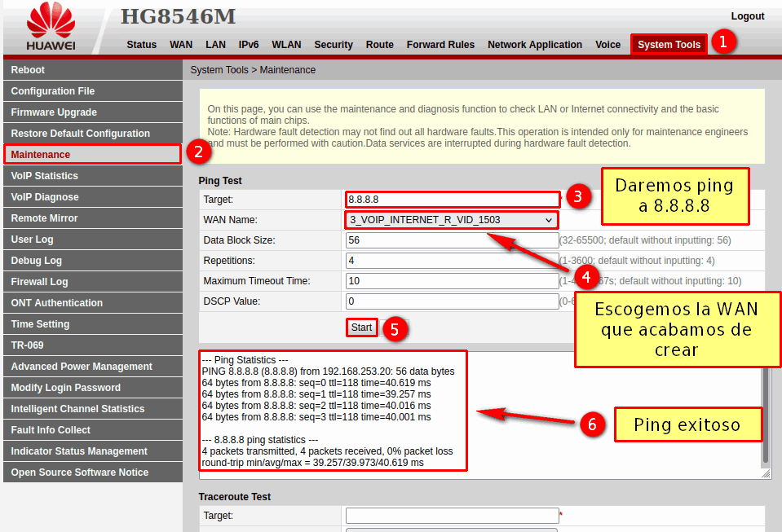Click the Data Block Size field

tap(452, 240)
